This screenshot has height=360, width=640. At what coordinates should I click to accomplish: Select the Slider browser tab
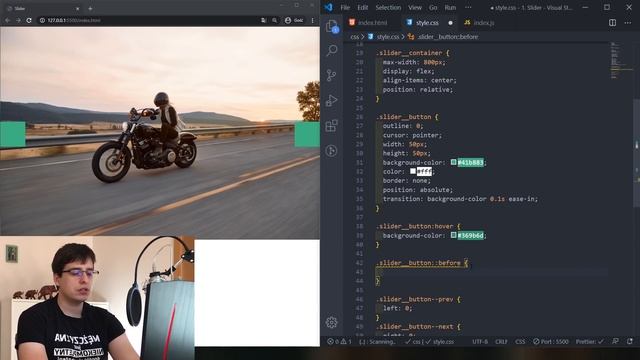tap(43, 8)
